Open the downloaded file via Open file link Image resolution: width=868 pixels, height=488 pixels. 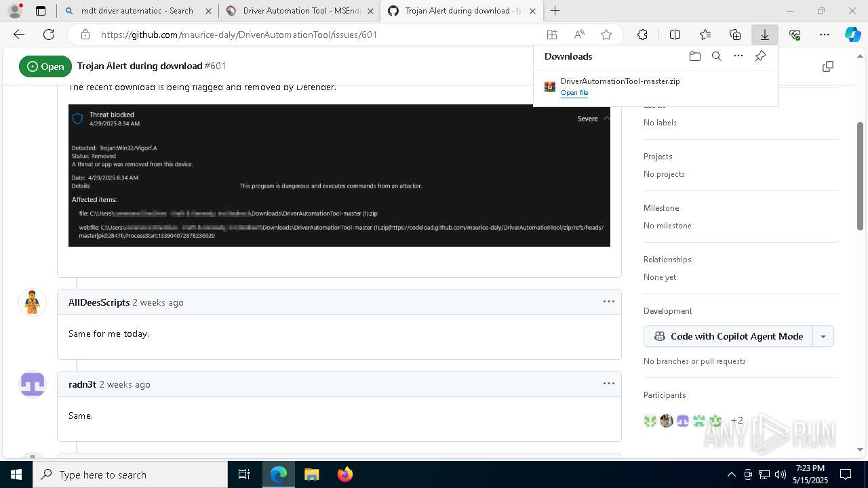click(x=574, y=93)
